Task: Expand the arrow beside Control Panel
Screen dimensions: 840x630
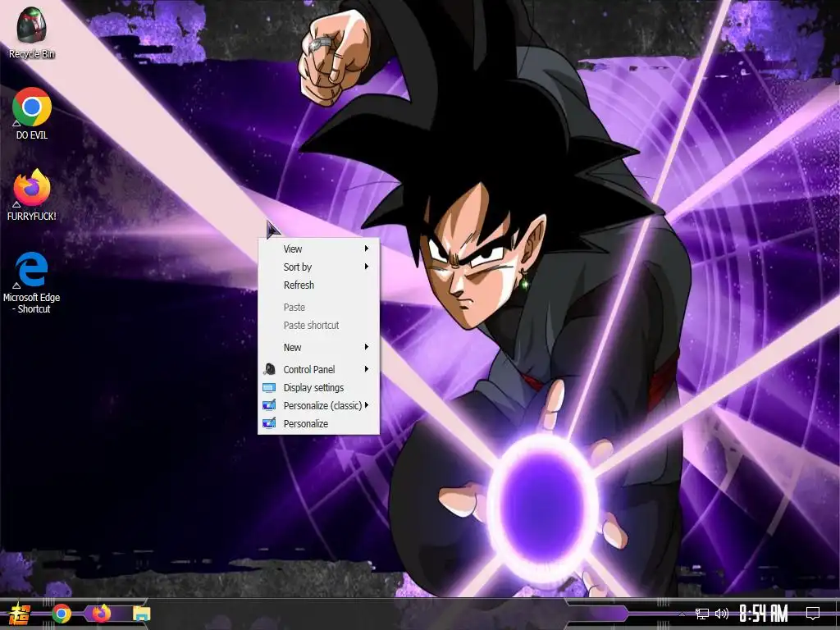Action: 367,368
